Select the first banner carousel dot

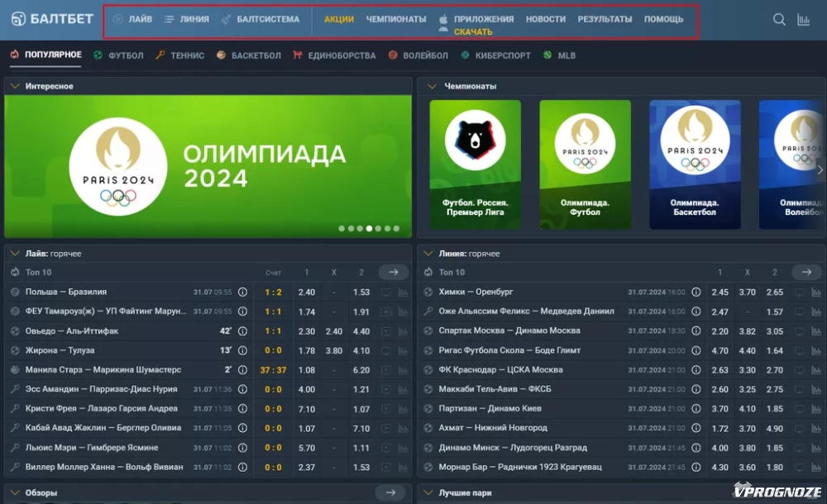tap(342, 228)
